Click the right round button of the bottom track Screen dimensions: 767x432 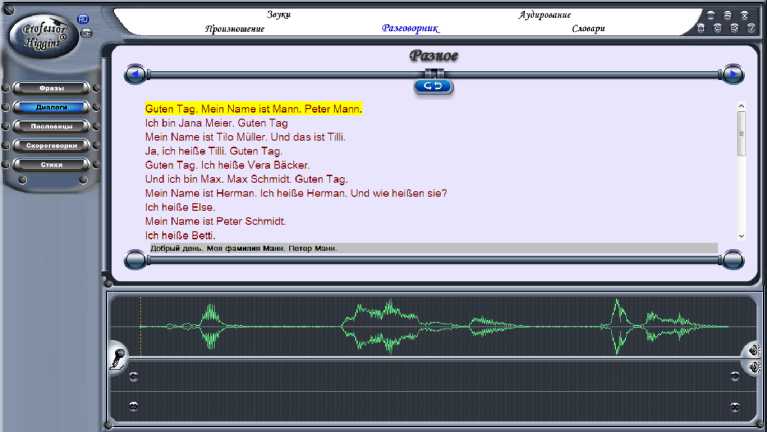tap(735, 407)
